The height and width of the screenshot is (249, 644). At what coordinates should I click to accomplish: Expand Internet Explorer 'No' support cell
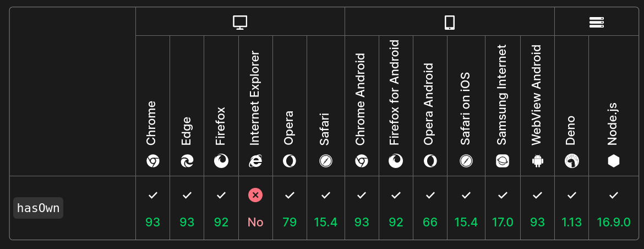[255, 208]
